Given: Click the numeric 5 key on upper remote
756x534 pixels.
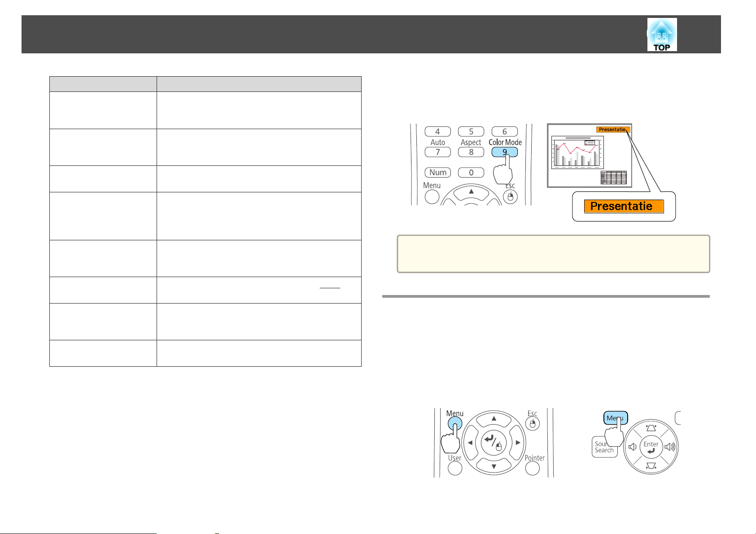Looking at the screenshot, I should 471,131.
